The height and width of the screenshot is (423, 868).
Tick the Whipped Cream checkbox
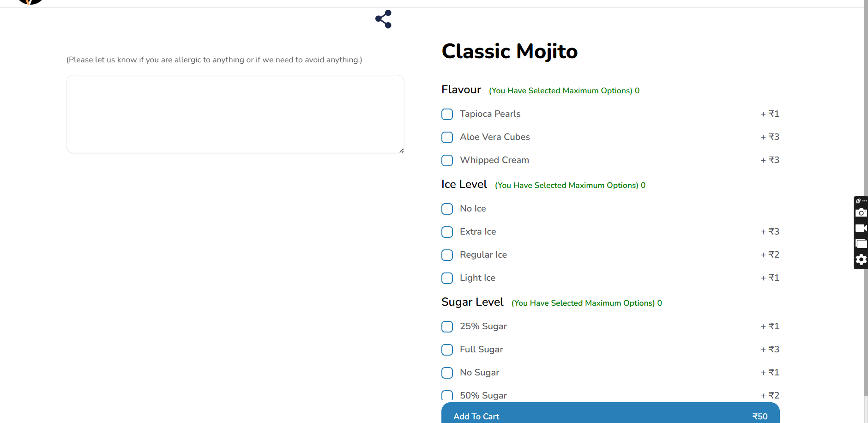coord(447,160)
